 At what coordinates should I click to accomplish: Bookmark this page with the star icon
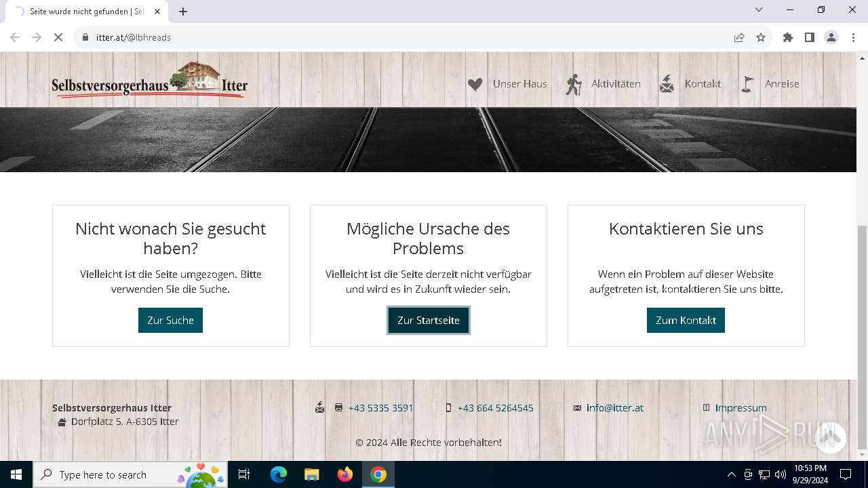point(761,37)
